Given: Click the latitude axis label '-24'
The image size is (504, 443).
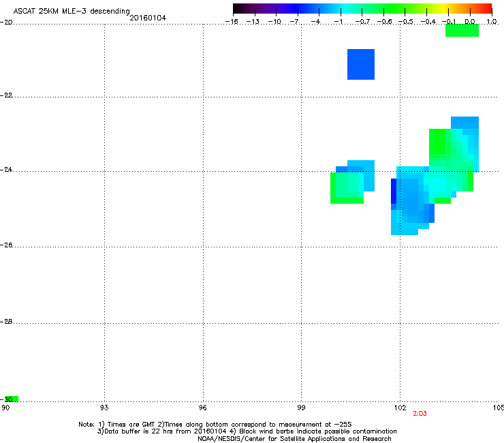Looking at the screenshot, I should coord(6,170).
